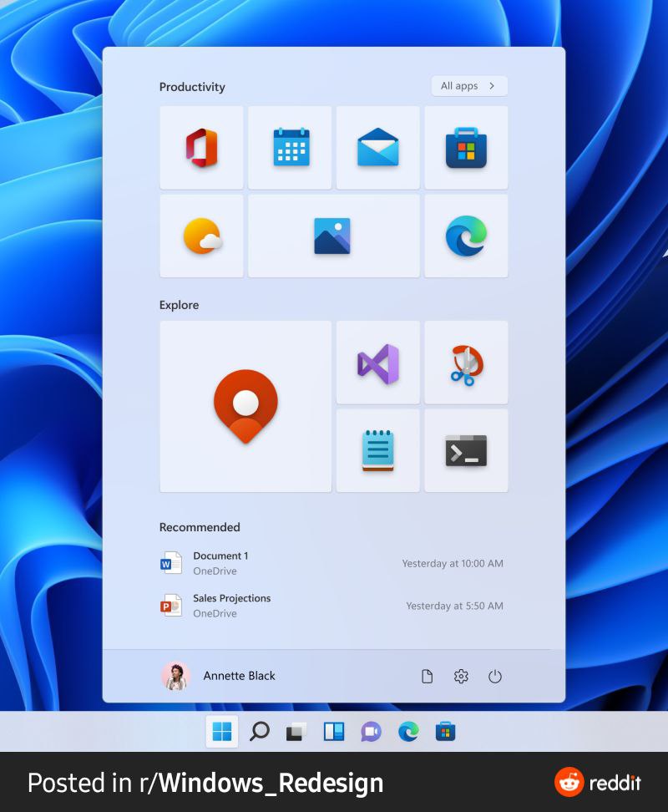Open Document 1 Word file

coord(331,563)
